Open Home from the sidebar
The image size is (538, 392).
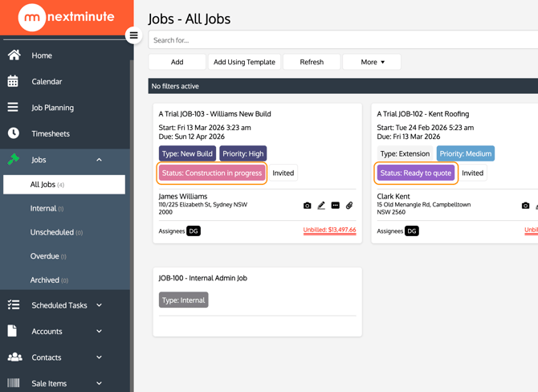coord(42,55)
